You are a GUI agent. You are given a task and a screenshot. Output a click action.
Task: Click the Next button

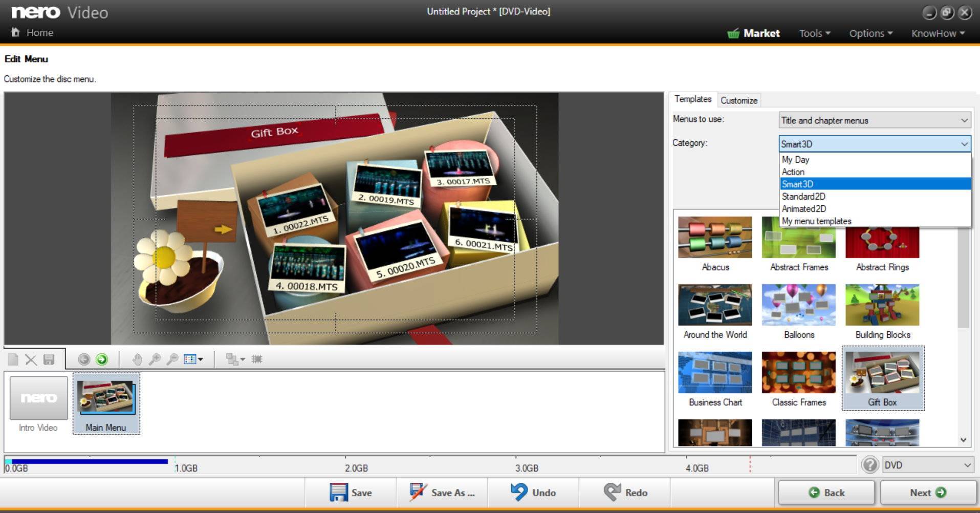point(927,493)
